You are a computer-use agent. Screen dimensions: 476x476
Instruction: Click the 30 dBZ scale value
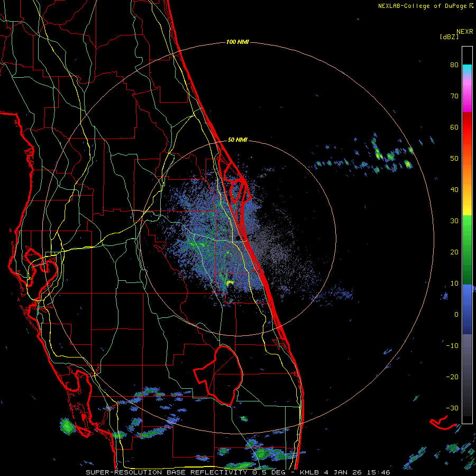pyautogui.click(x=454, y=221)
